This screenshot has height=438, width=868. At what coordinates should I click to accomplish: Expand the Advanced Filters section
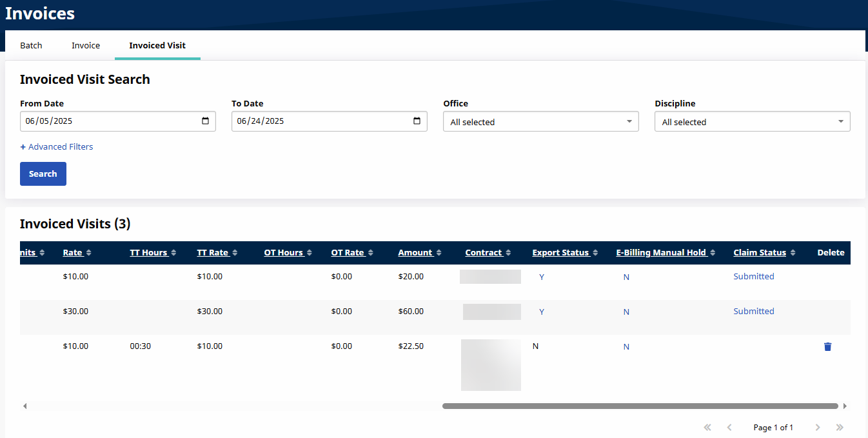[57, 147]
